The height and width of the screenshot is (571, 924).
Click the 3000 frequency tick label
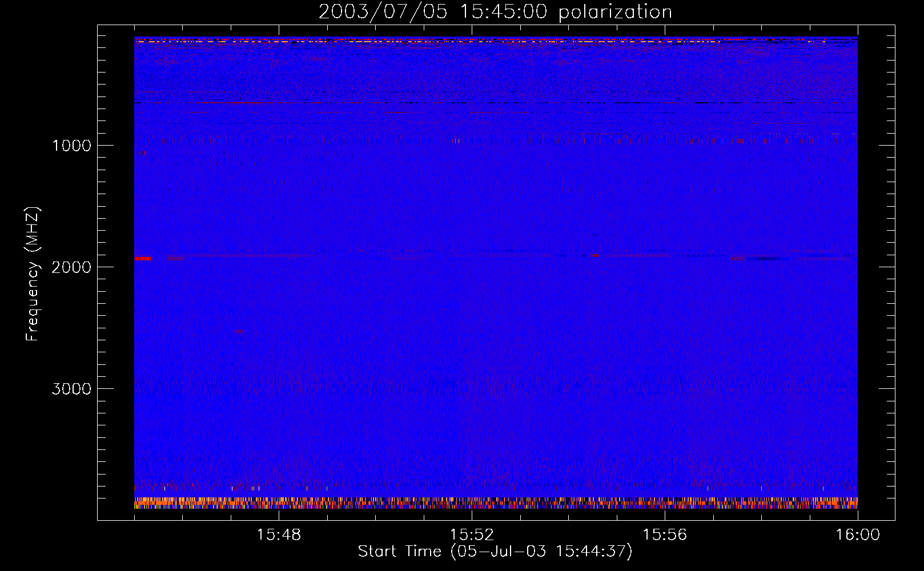(x=71, y=389)
